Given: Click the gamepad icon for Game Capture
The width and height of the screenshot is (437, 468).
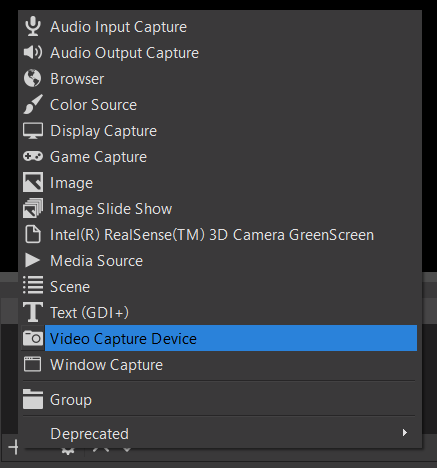Looking at the screenshot, I should click(x=33, y=156).
